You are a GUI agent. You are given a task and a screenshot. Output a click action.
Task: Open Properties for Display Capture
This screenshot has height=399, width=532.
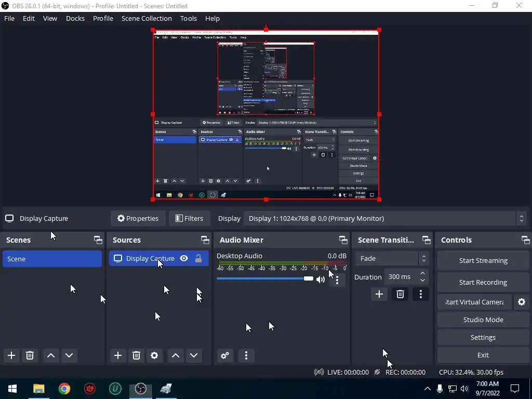138,219
